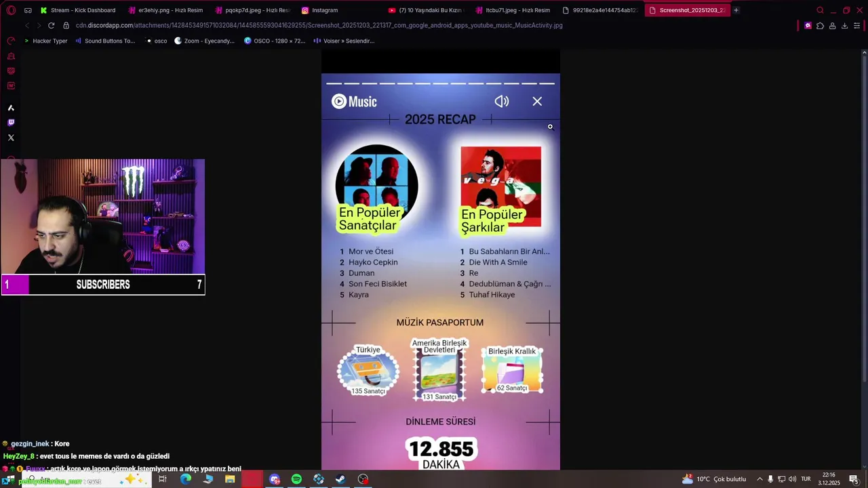Open the Aria AI sidebar icon
This screenshot has height=488, width=868.
11,108
